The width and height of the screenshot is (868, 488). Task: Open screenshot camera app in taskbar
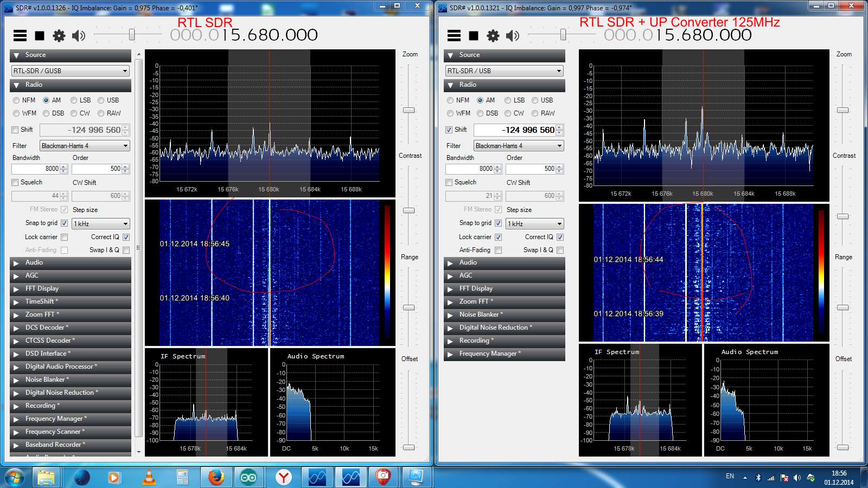(384, 478)
